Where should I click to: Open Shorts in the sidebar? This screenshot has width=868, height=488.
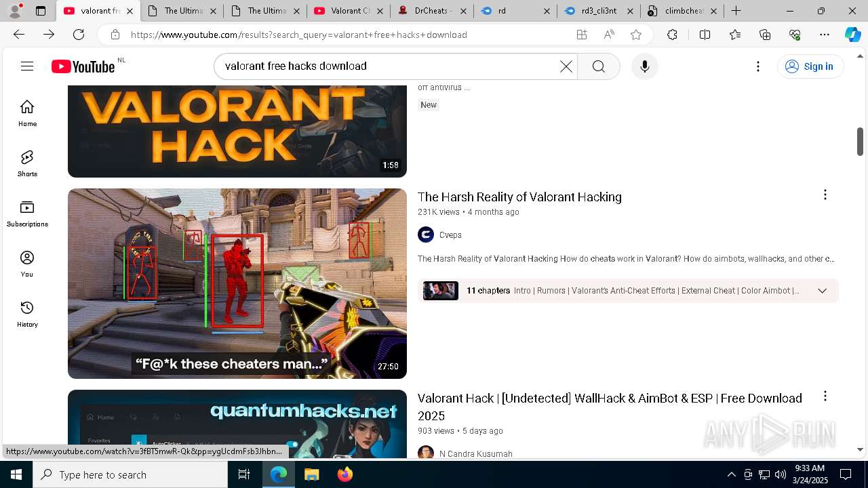pos(27,163)
